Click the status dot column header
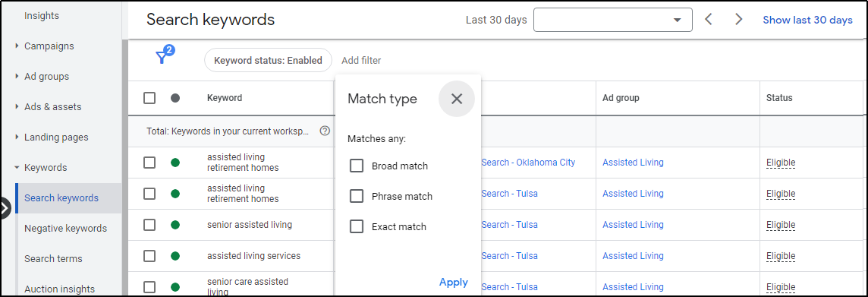This screenshot has height=297, width=868. [x=175, y=98]
